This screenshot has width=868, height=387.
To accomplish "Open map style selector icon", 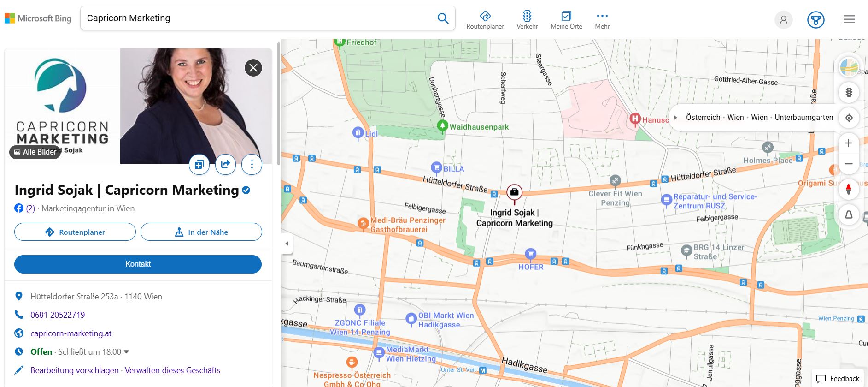I will (x=849, y=67).
